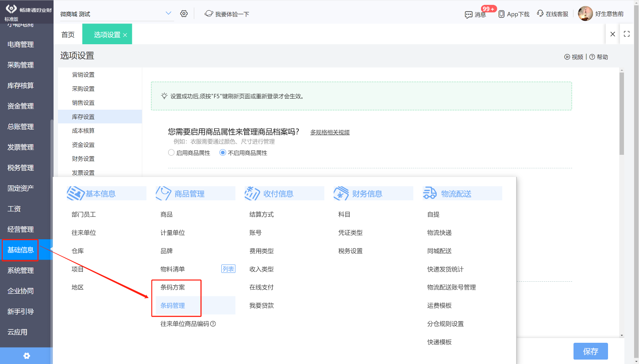Click the help question mark beside 往来单位商品编码
This screenshot has width=639, height=364.
213,324
